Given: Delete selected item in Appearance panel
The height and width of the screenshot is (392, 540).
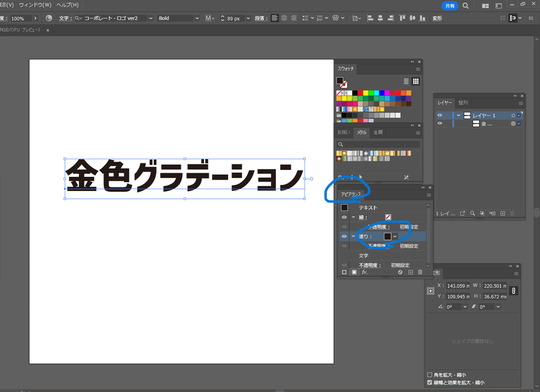Looking at the screenshot, I should coord(420,272).
